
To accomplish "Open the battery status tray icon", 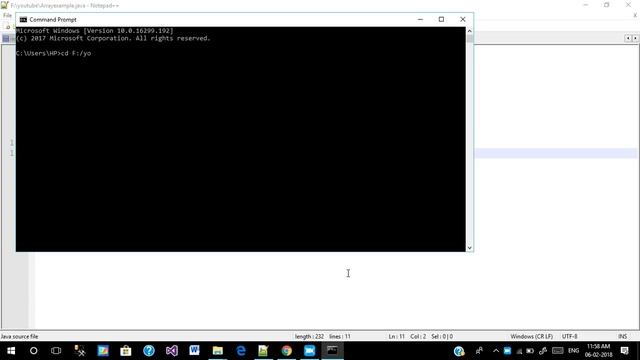I will tap(530, 351).
